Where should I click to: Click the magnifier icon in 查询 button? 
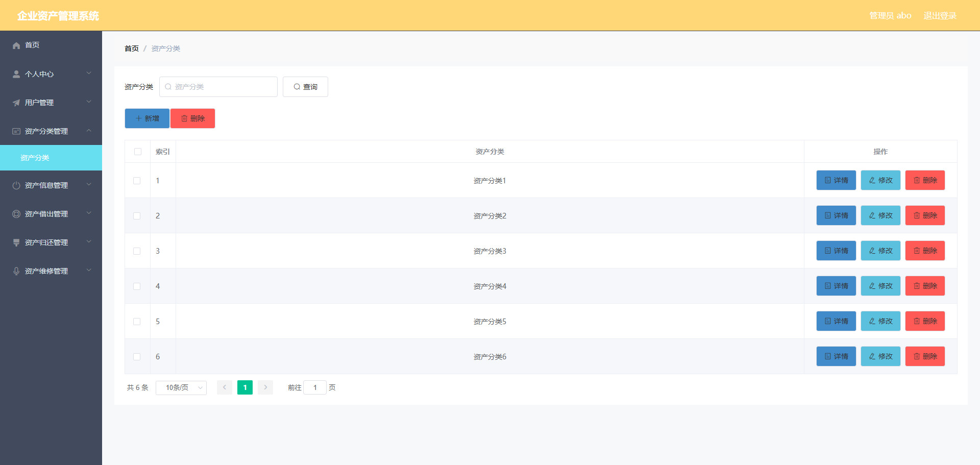click(297, 87)
